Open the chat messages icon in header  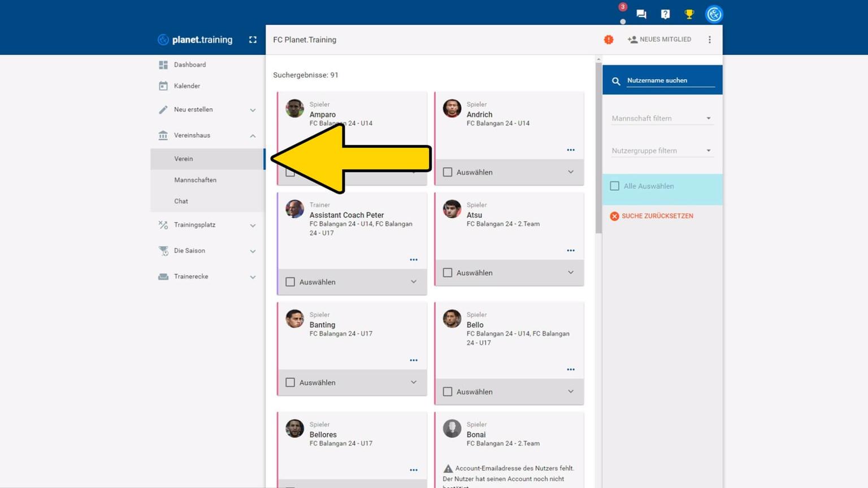coord(641,14)
